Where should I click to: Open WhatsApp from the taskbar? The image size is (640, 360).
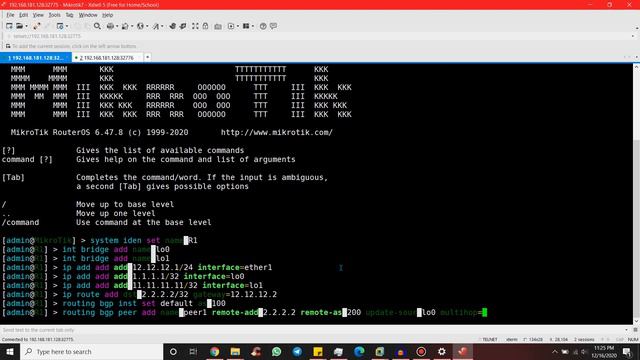[x=276, y=351]
